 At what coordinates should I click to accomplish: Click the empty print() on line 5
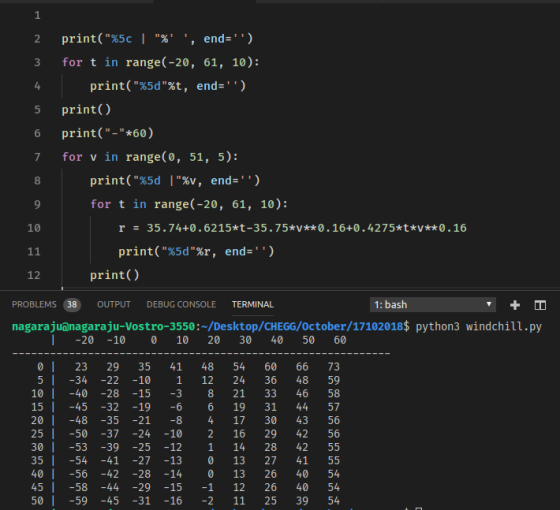click(x=86, y=110)
